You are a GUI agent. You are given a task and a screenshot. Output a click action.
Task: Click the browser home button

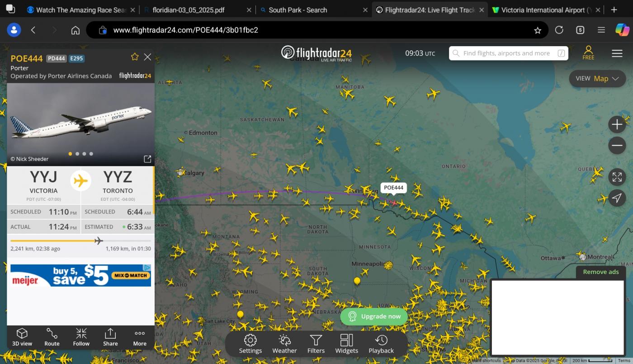(x=76, y=30)
